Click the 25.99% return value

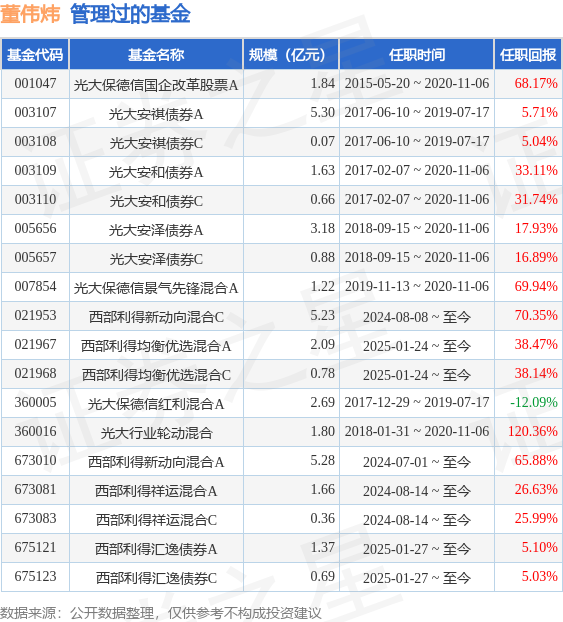(536, 518)
